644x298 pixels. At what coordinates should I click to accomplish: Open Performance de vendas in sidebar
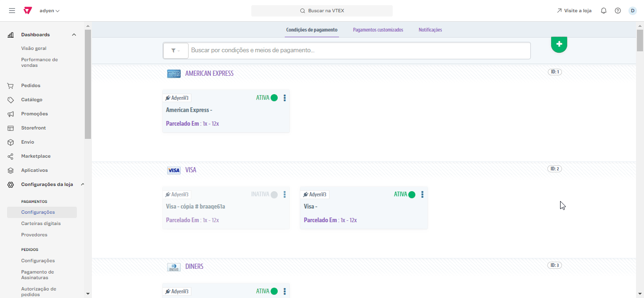click(x=40, y=63)
